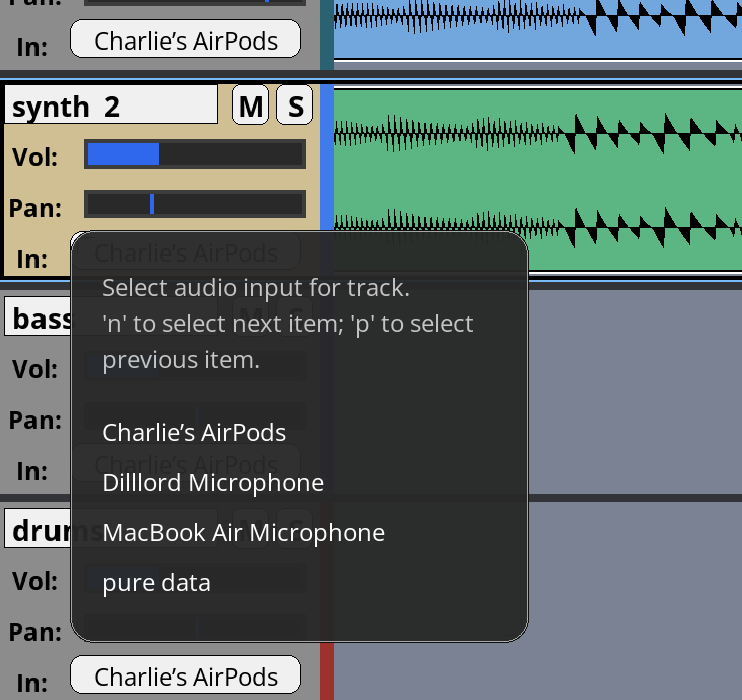Click the top track's teal color bar
The height and width of the screenshot is (700, 742).
327,35
